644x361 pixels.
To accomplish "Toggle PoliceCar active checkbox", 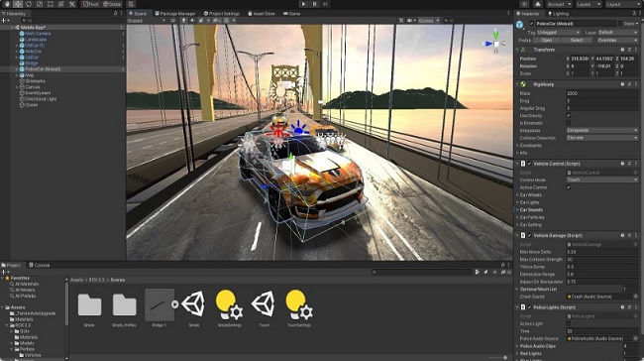I will click(x=531, y=24).
